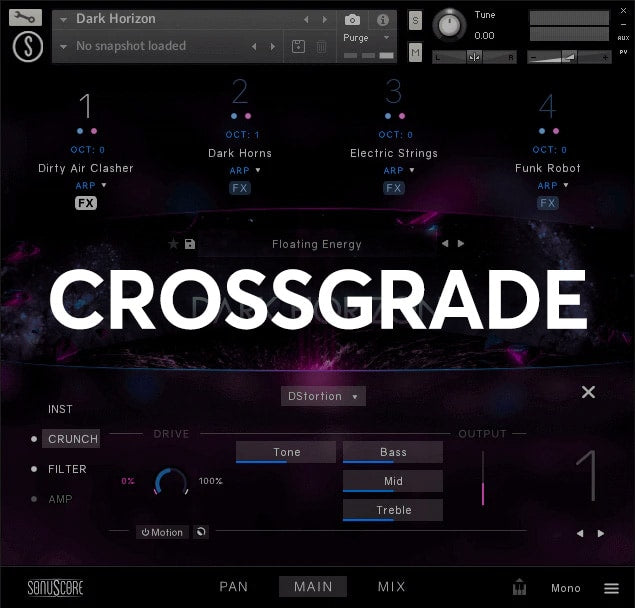Image resolution: width=635 pixels, height=608 pixels.
Task: Select the Funk Robot instrument name
Action: point(548,168)
